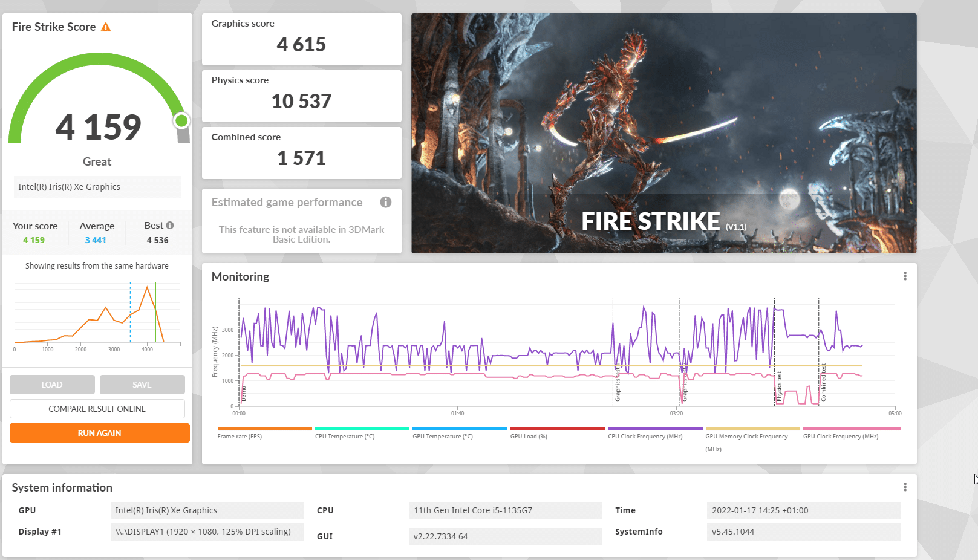Click the Combined test marker in monitoring chart

[x=823, y=382]
